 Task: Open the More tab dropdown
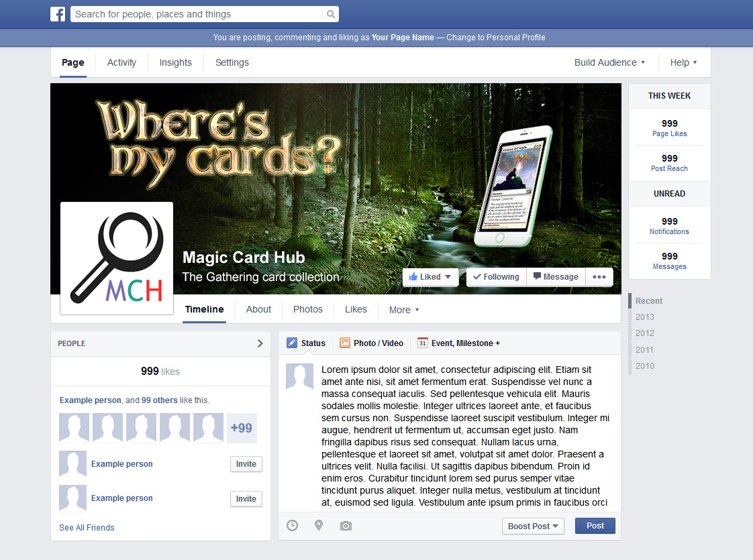tap(403, 309)
